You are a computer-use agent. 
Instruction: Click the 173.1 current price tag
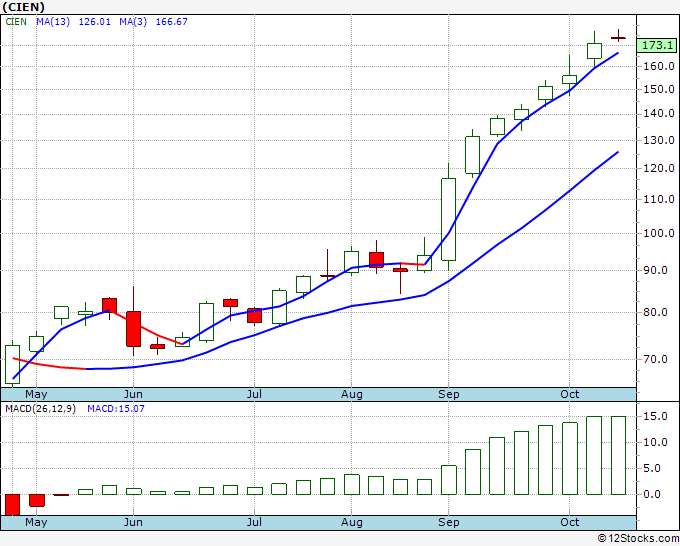coord(657,45)
